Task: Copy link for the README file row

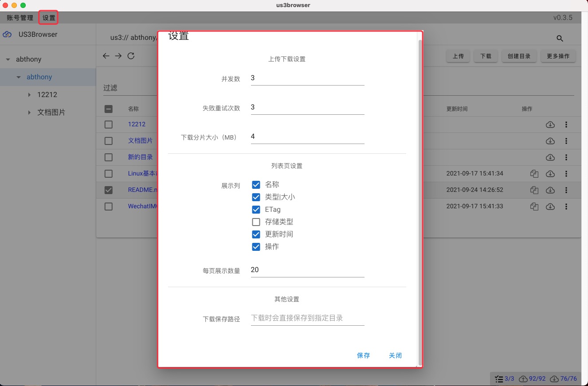Action: click(x=534, y=190)
